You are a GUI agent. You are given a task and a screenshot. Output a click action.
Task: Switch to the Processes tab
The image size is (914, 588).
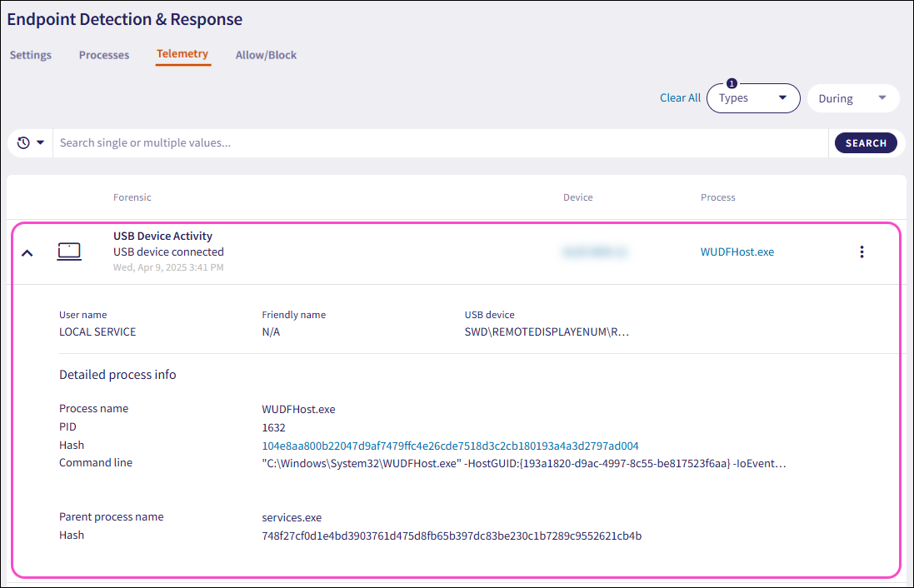(104, 55)
